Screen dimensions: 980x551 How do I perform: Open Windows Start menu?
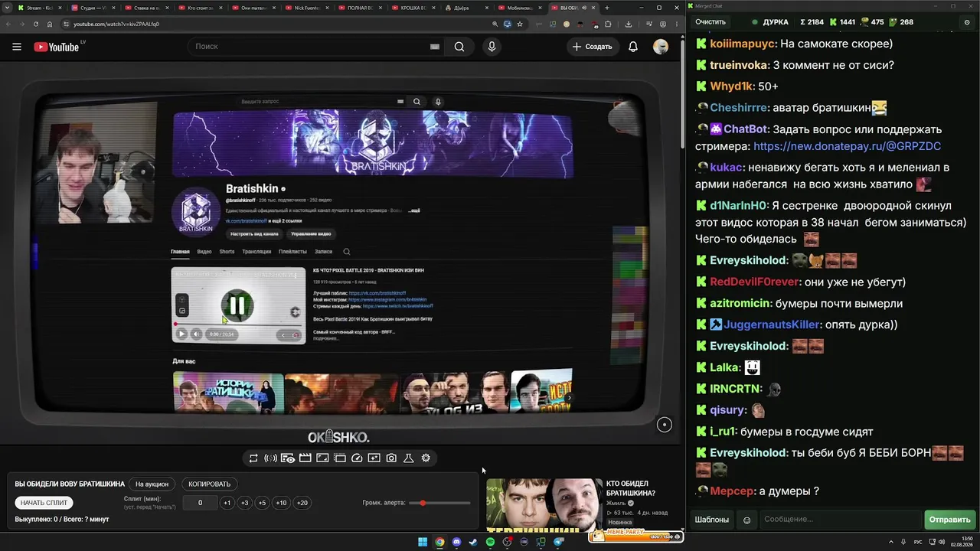[423, 543]
